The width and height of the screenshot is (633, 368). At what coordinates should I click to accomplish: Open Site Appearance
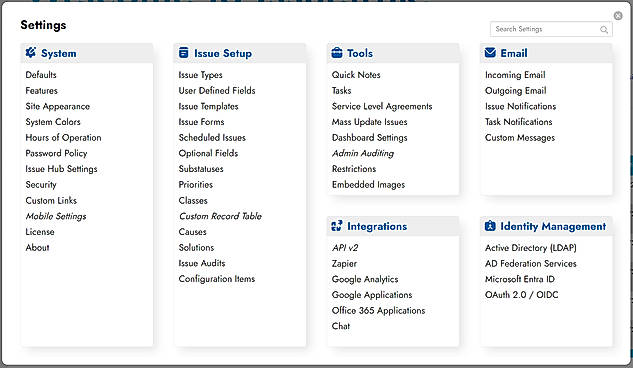coord(58,107)
